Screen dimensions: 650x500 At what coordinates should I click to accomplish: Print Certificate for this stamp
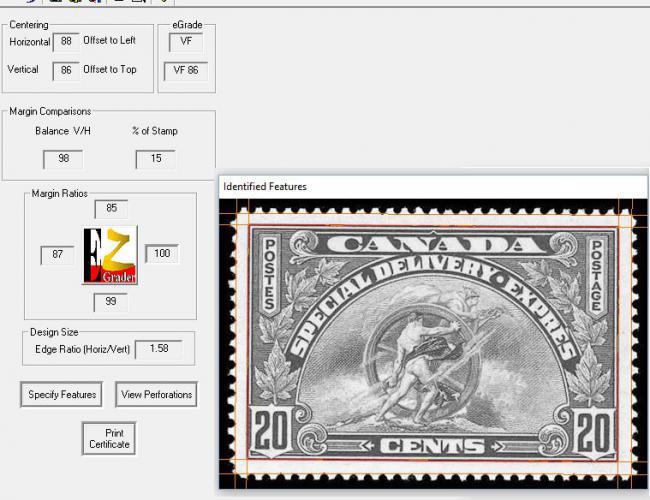pyautogui.click(x=109, y=439)
